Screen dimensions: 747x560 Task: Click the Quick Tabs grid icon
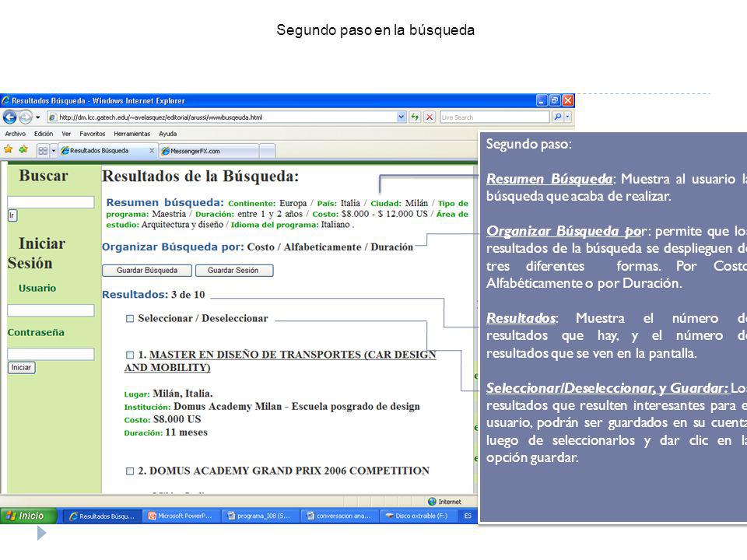43,151
